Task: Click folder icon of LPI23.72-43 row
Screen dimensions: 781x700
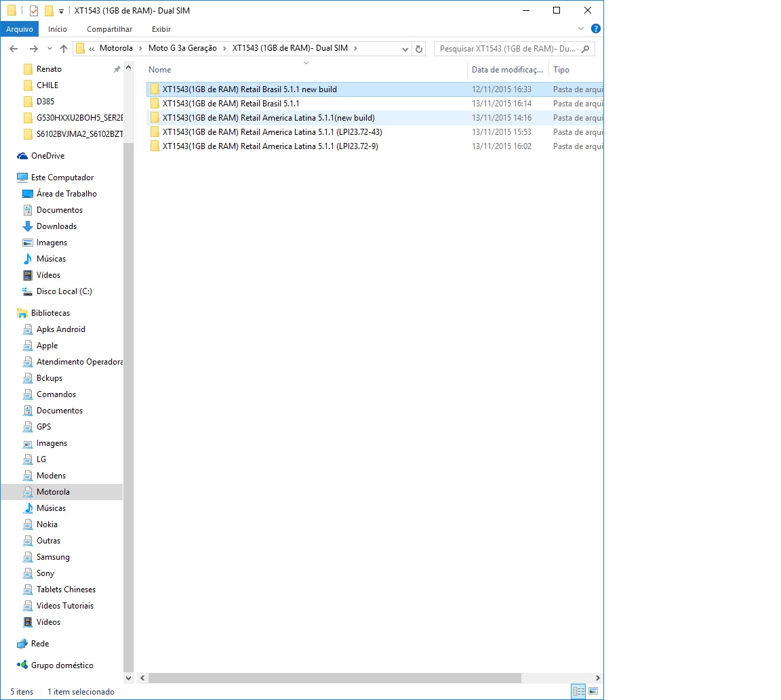Action: point(155,132)
